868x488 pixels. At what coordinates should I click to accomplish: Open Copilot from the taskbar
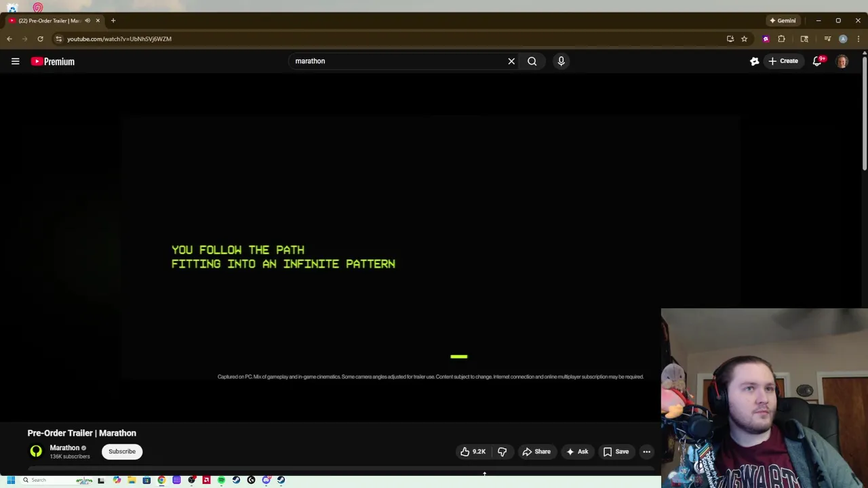(117, 480)
